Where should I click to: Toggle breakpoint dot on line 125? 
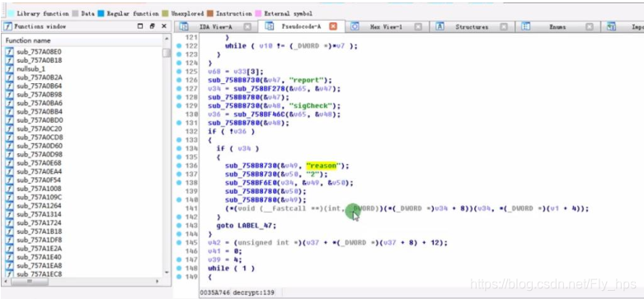click(x=179, y=72)
